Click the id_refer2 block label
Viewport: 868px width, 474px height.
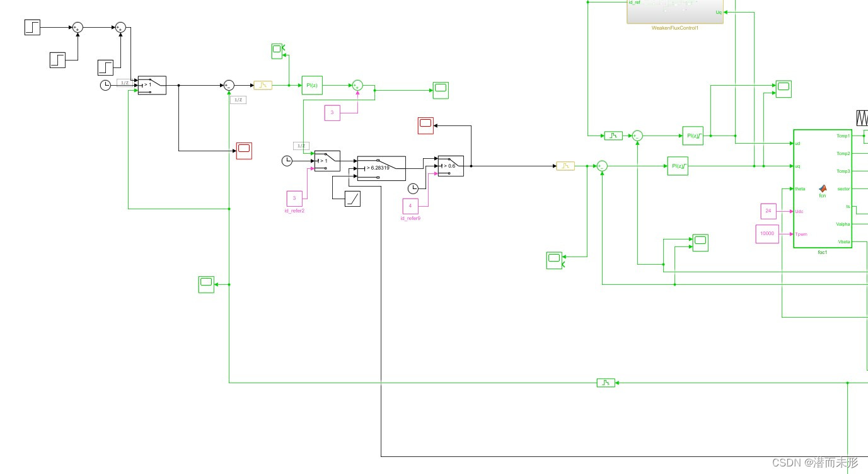294,211
